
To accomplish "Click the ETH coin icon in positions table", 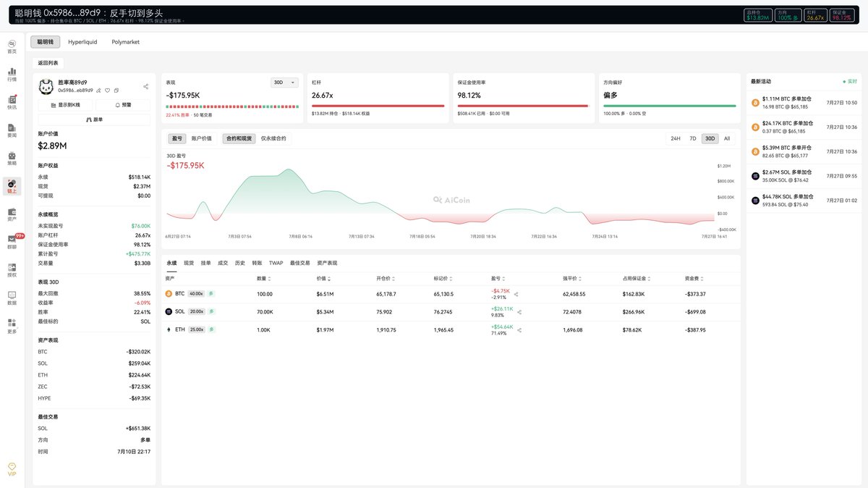I will 169,329.
